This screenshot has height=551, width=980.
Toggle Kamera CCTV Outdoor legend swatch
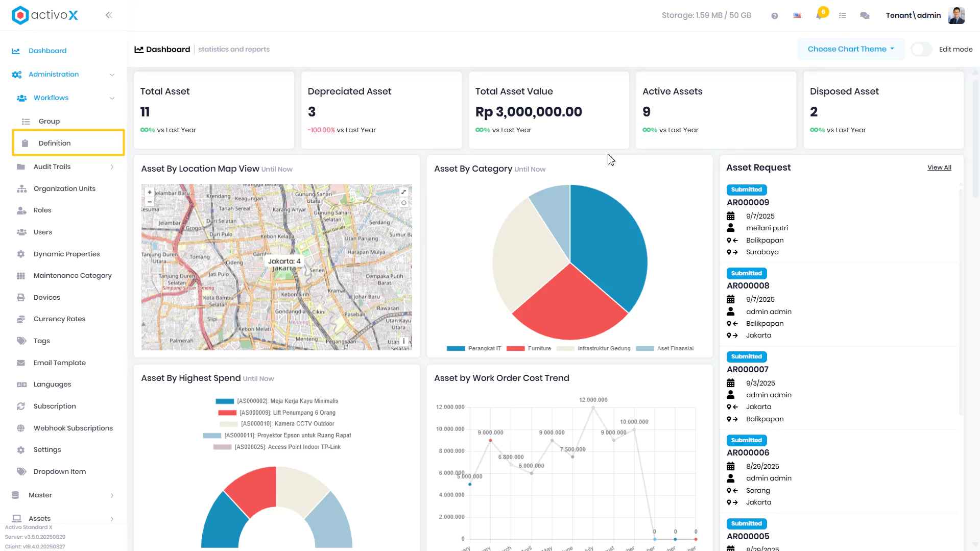[x=228, y=424]
